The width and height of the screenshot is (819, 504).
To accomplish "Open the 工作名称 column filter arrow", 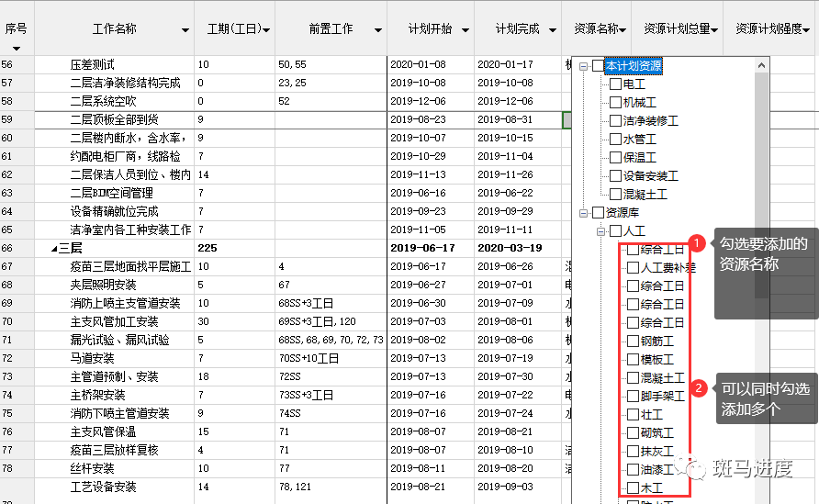I will click(x=185, y=30).
